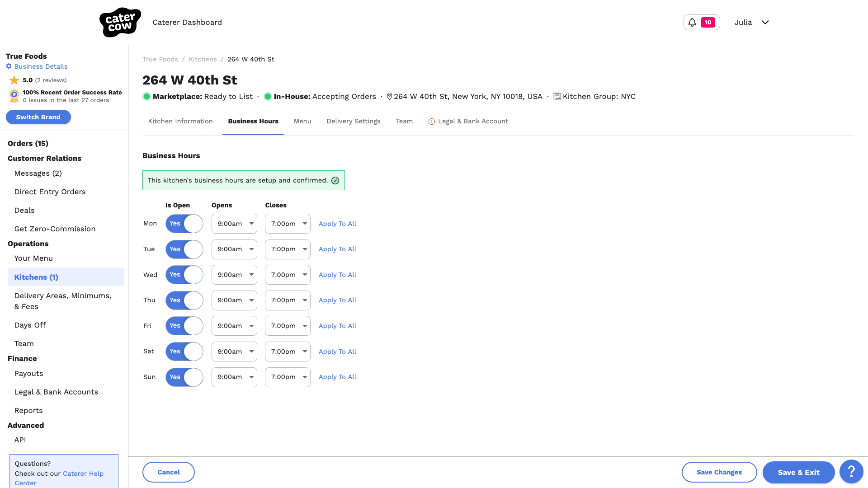This screenshot has width=868, height=488.
Task: Open the blue help question mark
Action: pos(851,472)
